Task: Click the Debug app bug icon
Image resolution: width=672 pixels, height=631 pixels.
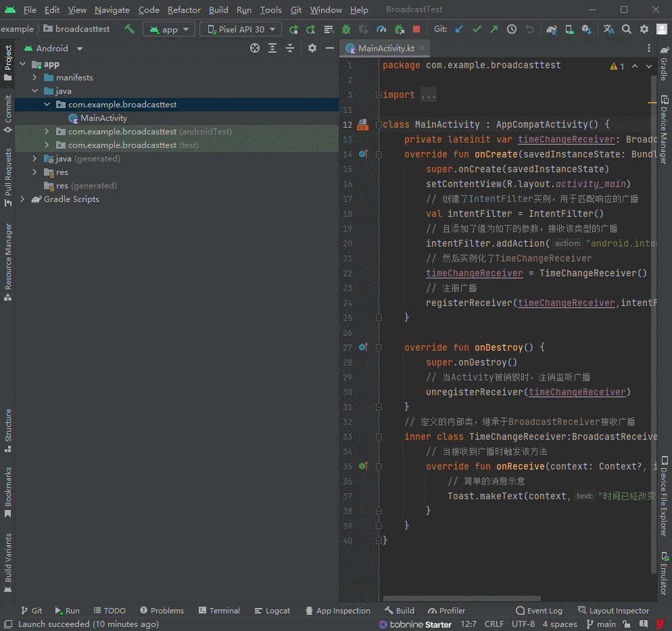Action: 346,29
